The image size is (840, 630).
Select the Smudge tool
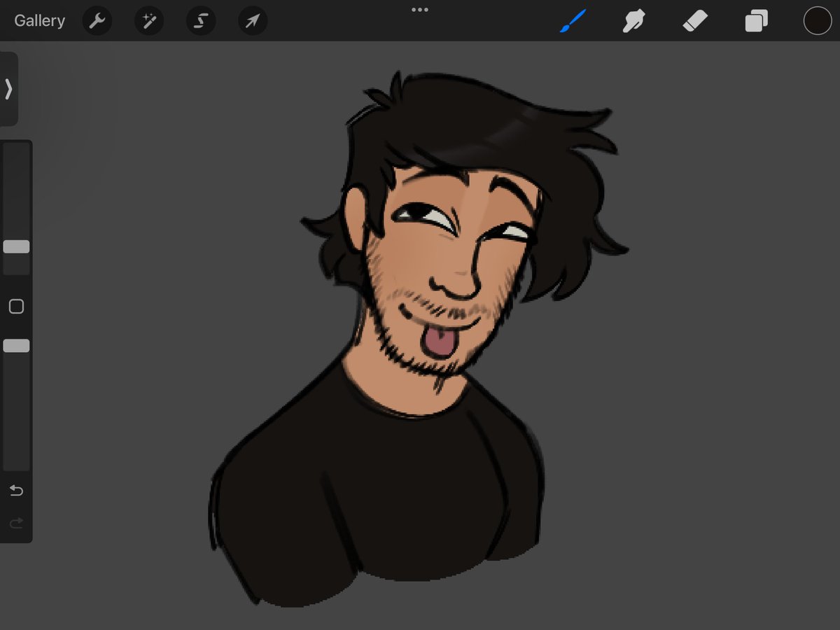(x=633, y=21)
